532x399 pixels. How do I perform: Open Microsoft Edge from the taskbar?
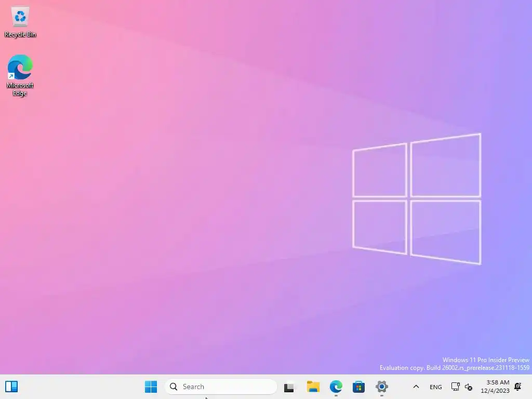[336, 387]
